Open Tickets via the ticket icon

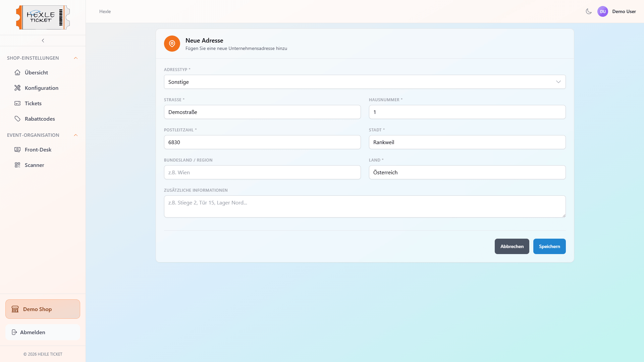17,103
